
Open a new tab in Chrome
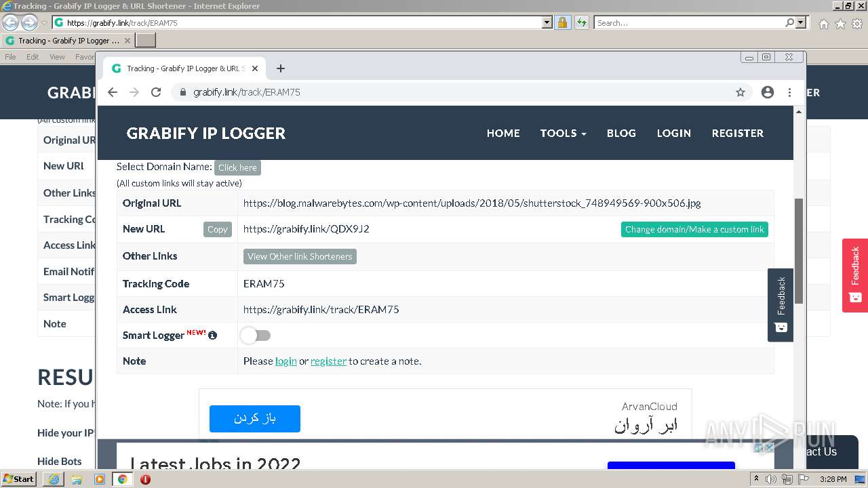tap(281, 68)
